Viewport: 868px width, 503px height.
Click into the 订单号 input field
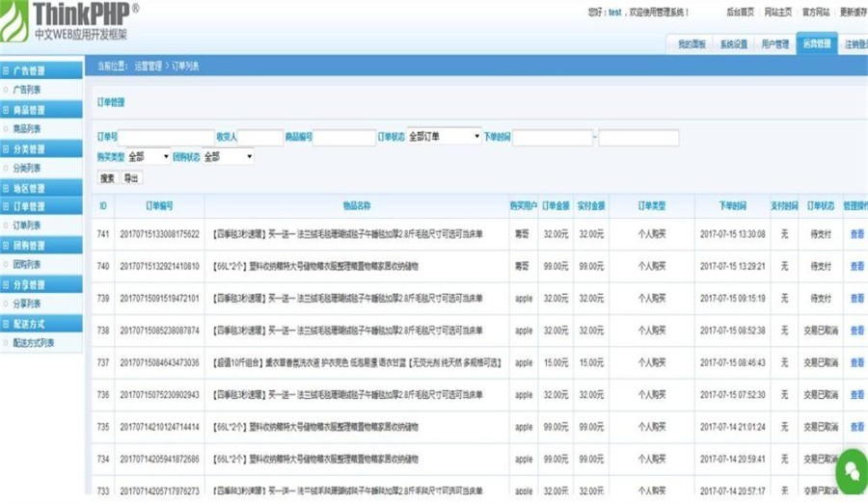pos(166,137)
